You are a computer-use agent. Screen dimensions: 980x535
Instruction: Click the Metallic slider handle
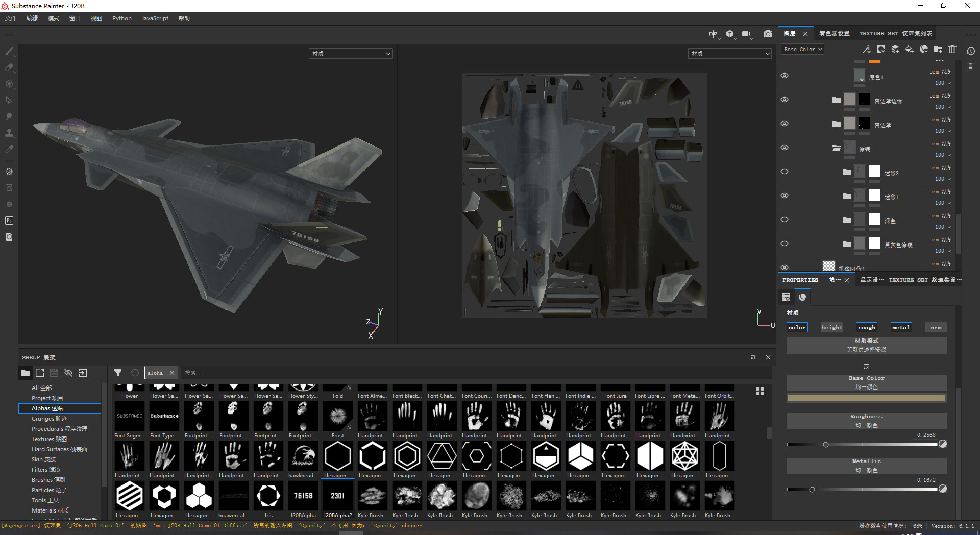coord(812,490)
